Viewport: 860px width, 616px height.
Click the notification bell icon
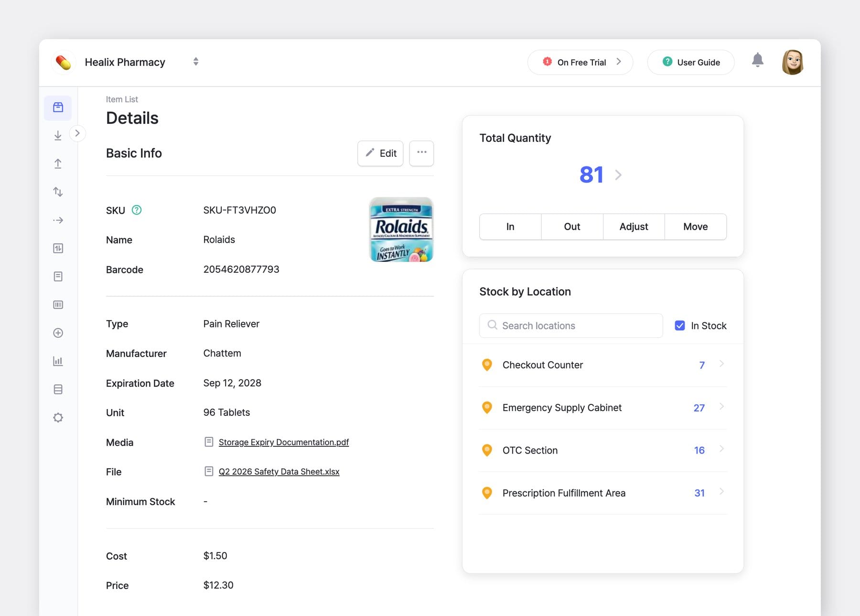point(757,61)
